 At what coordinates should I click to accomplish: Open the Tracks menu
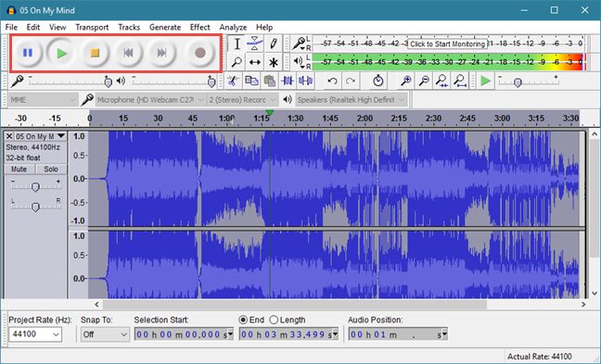(129, 27)
